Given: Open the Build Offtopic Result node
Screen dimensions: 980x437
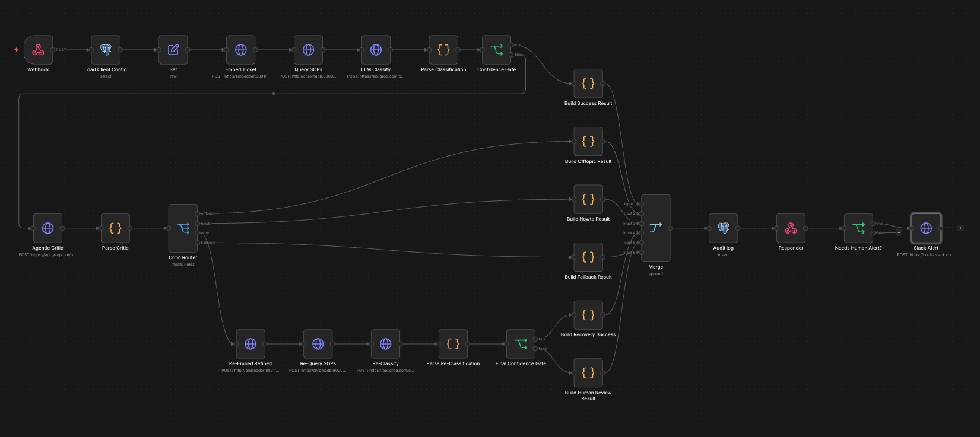Looking at the screenshot, I should tap(588, 142).
